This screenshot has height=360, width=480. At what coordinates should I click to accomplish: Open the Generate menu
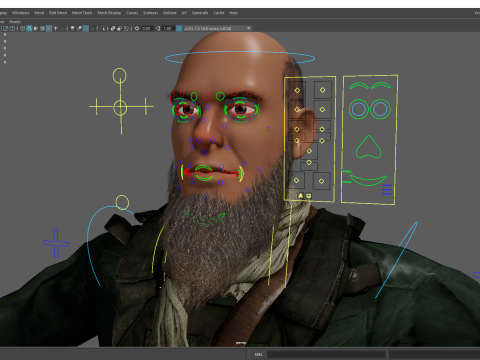coord(200,13)
